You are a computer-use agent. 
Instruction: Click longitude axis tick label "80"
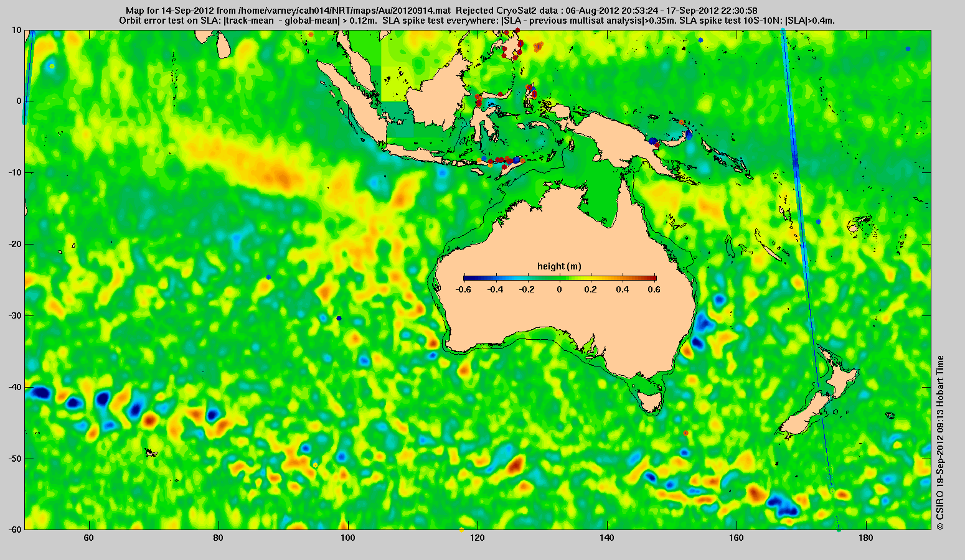pyautogui.click(x=218, y=538)
